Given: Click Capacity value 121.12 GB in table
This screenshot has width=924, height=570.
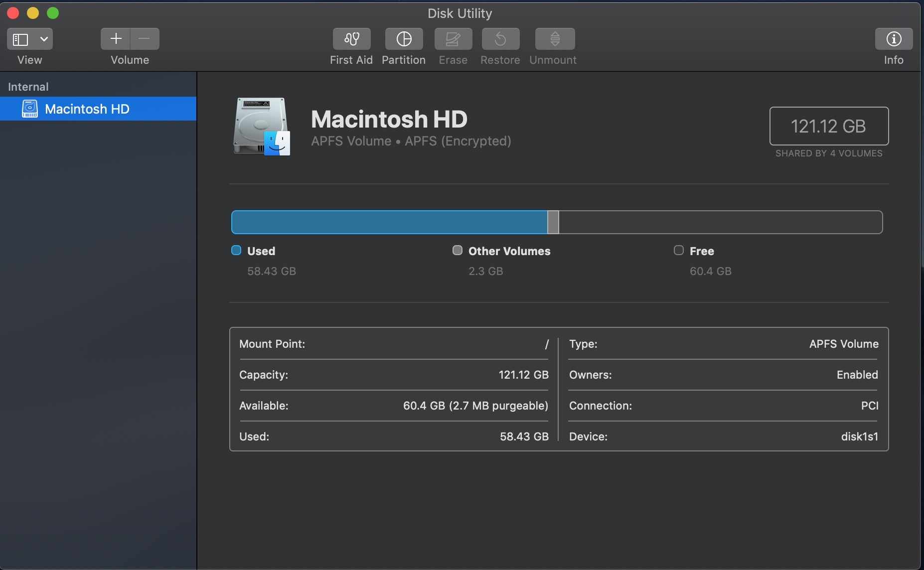Looking at the screenshot, I should click(524, 375).
